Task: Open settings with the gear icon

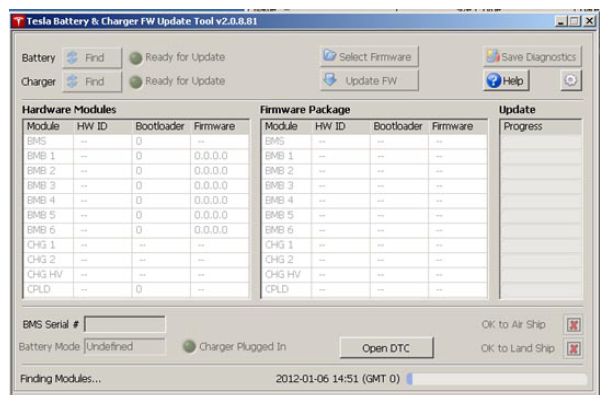Action: point(571,80)
